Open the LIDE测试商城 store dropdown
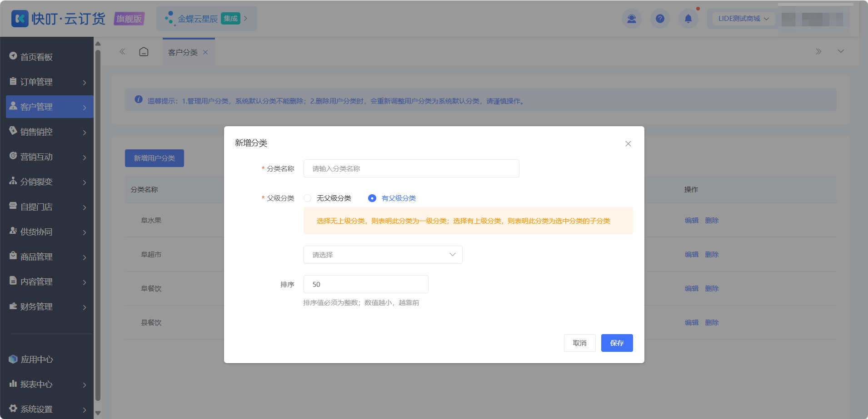The image size is (868, 419). pos(743,19)
